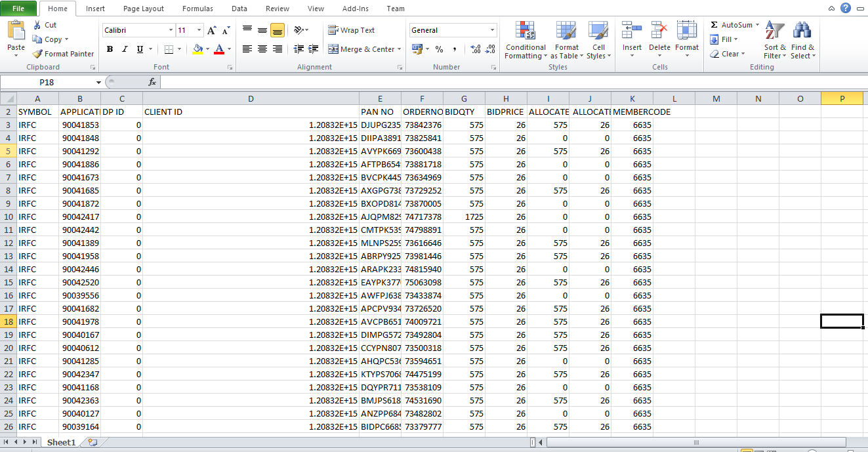Decrease font size with the shrink font icon
The width and height of the screenshot is (868, 452).
226,30
